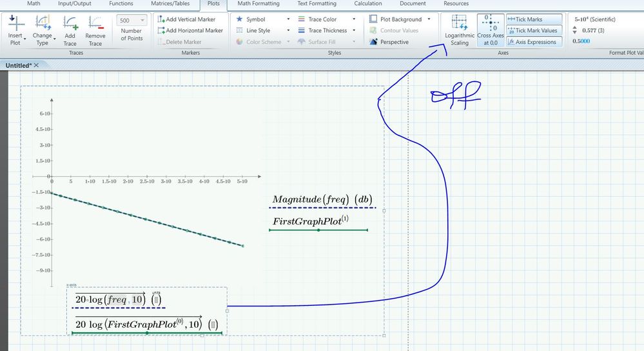Click the Line Style icon
644x351 pixels.
pos(239,30)
